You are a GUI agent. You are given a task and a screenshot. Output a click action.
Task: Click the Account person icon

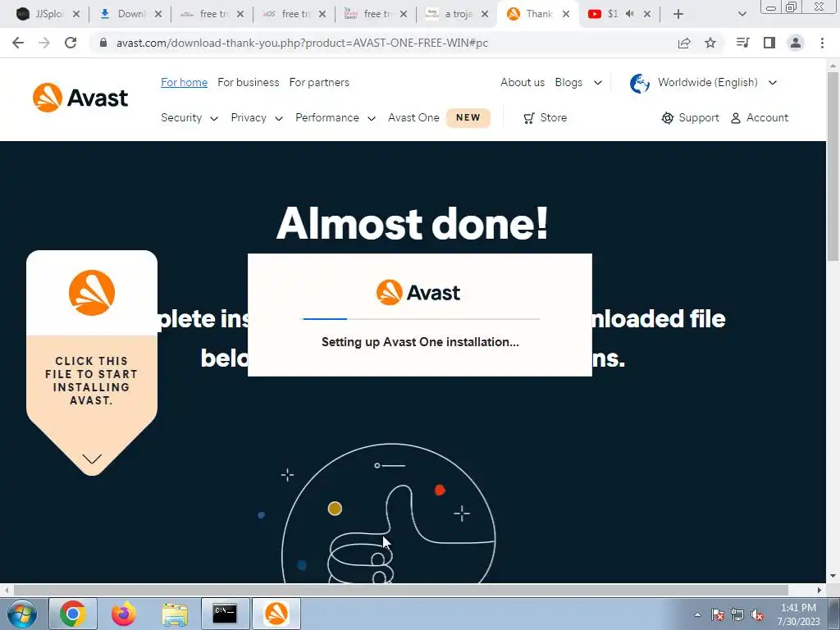(x=736, y=118)
